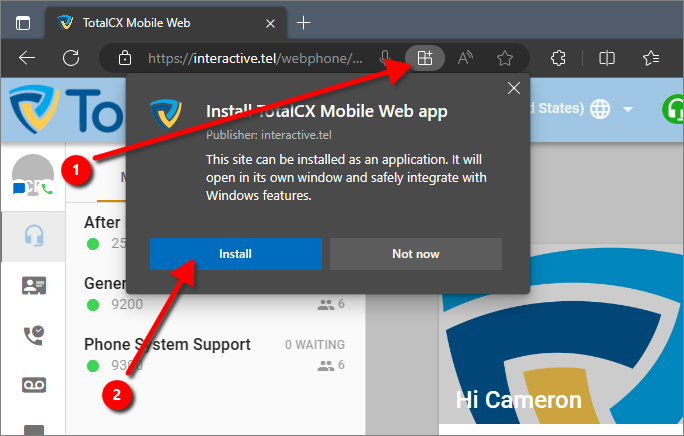Screen dimensions: 684x436
Task: Click the green phone status badge
Action: [47, 189]
